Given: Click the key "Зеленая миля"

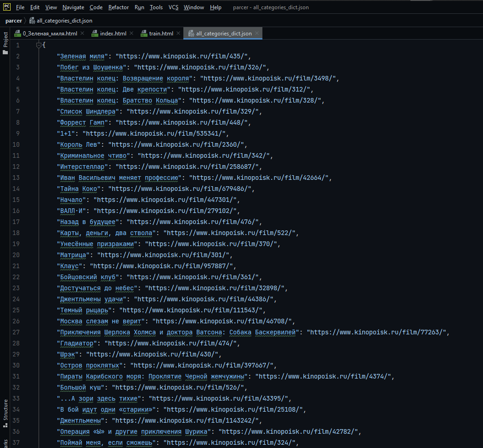Looking at the screenshot, I should tap(82, 56).
